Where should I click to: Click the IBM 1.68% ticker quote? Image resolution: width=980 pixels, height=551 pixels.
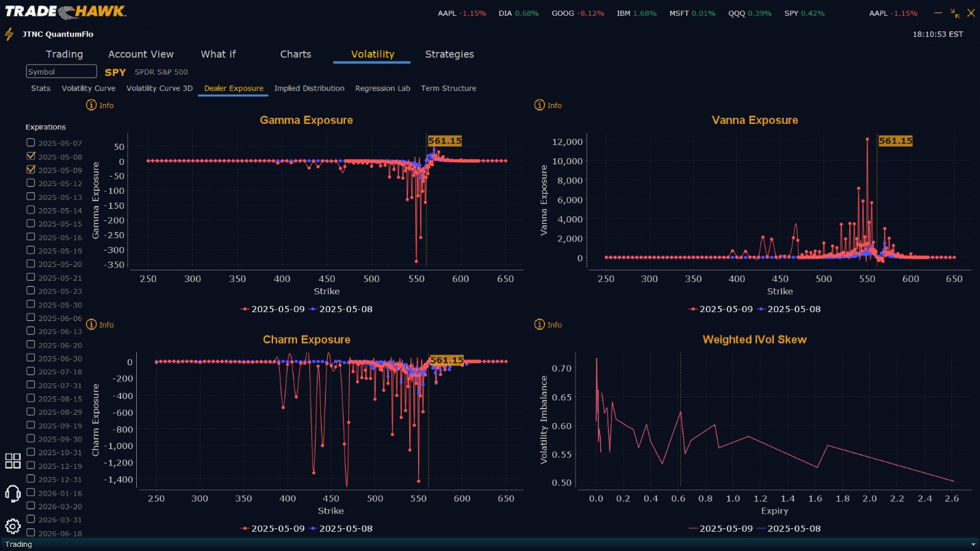[x=636, y=13]
